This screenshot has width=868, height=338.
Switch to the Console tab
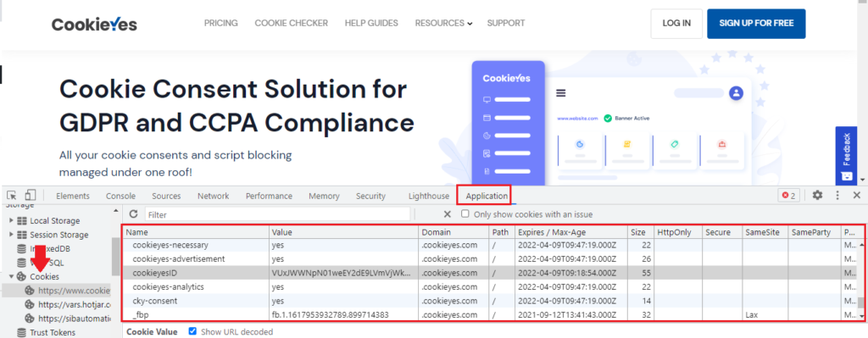[x=120, y=196]
